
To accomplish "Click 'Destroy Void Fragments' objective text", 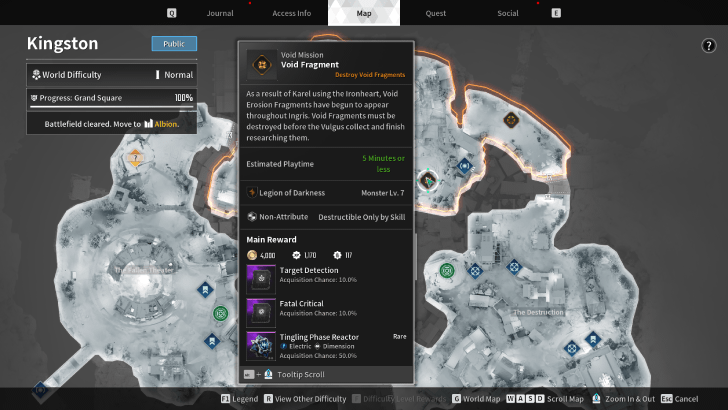I will pyautogui.click(x=370, y=75).
